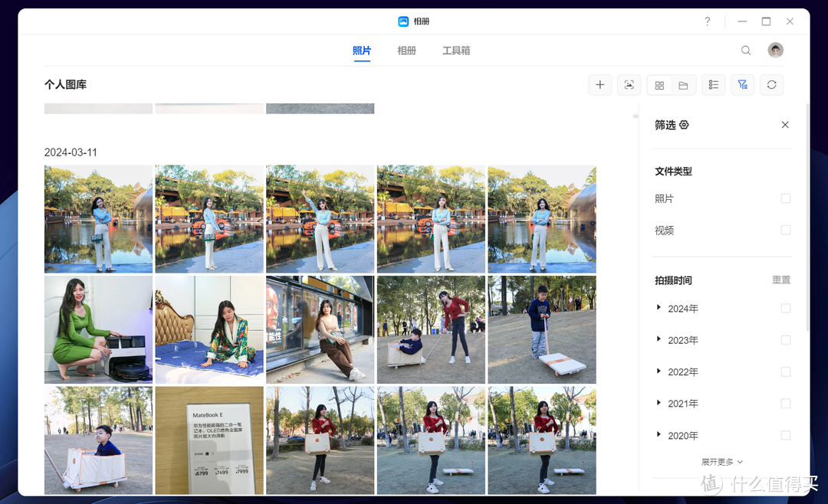Open the sort list options icon
This screenshot has height=504, width=828.
click(x=713, y=84)
